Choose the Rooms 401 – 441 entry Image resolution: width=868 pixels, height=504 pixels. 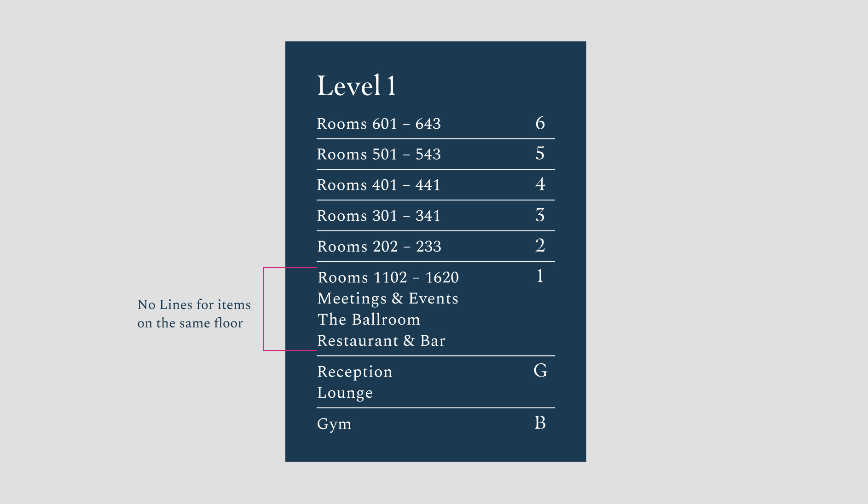point(379,185)
